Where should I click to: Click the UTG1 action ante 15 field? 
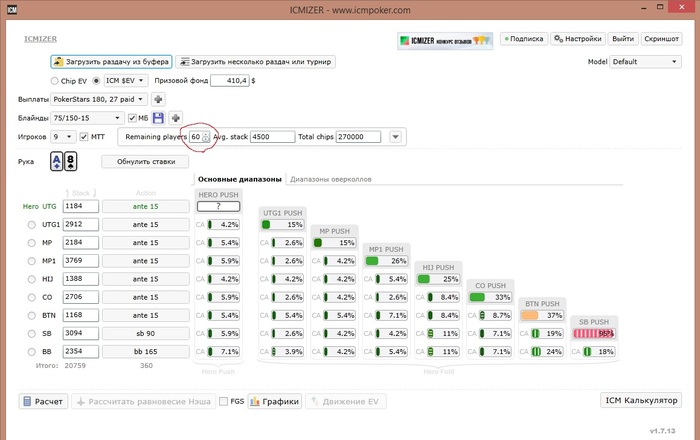pyautogui.click(x=146, y=224)
